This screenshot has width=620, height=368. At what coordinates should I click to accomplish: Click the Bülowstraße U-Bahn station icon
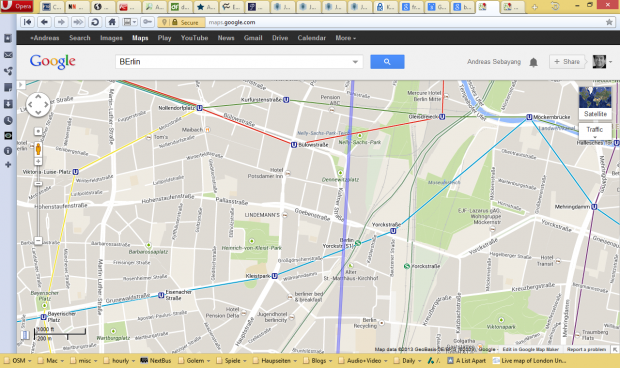click(x=294, y=145)
